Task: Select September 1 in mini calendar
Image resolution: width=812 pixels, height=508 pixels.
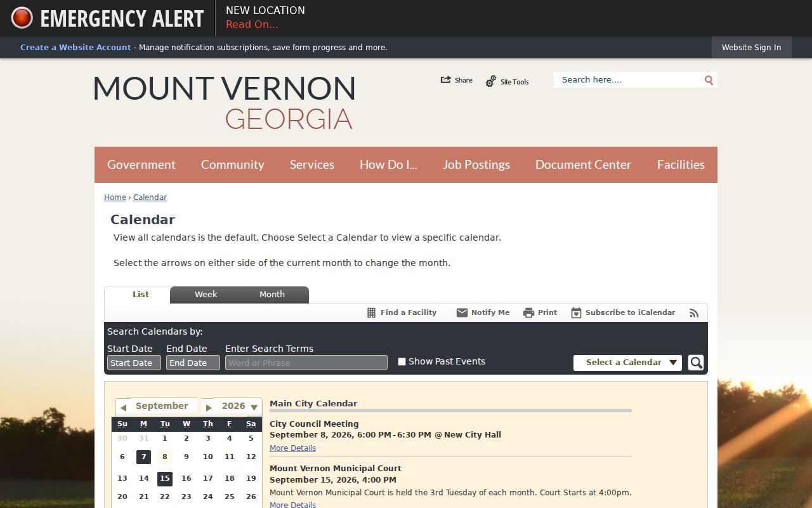Action: pyautogui.click(x=165, y=438)
